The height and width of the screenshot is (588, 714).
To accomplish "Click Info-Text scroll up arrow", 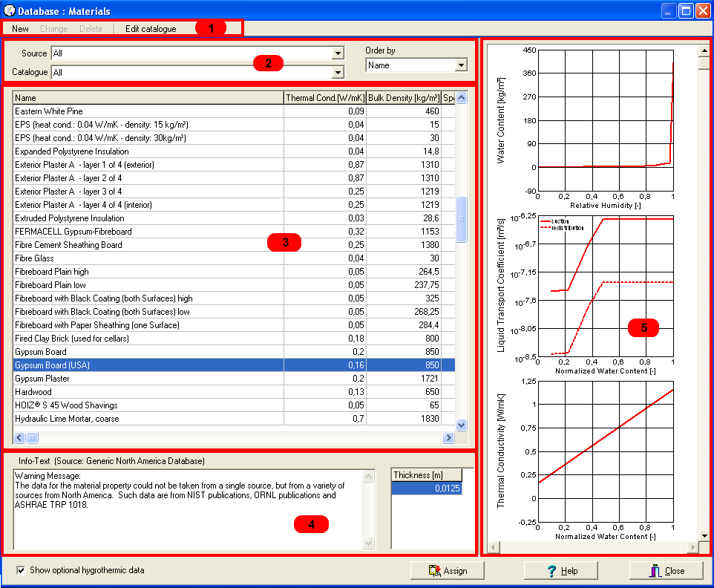I will point(369,477).
